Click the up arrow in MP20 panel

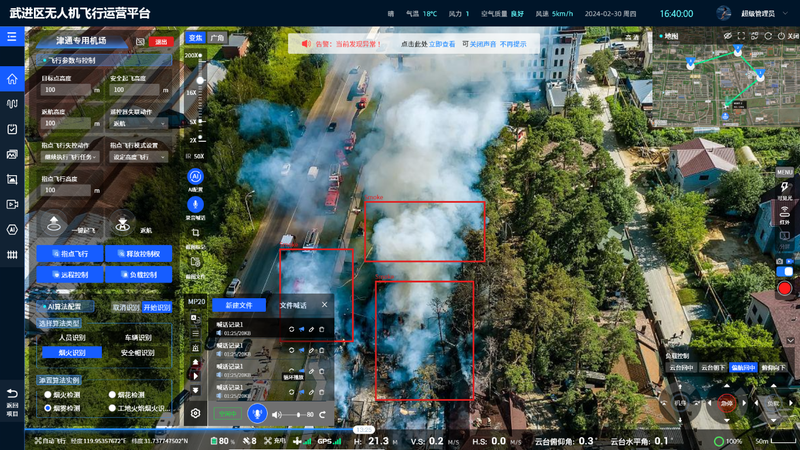tap(195, 362)
